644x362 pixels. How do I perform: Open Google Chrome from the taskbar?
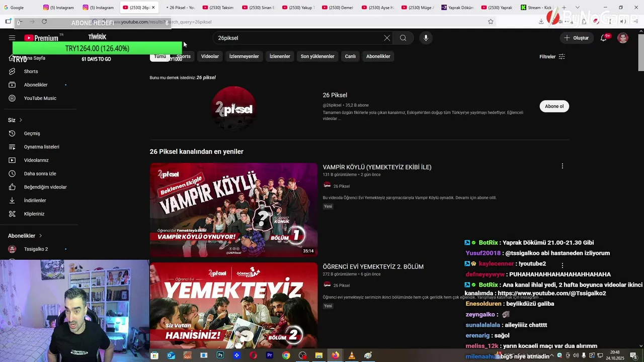click(x=286, y=355)
